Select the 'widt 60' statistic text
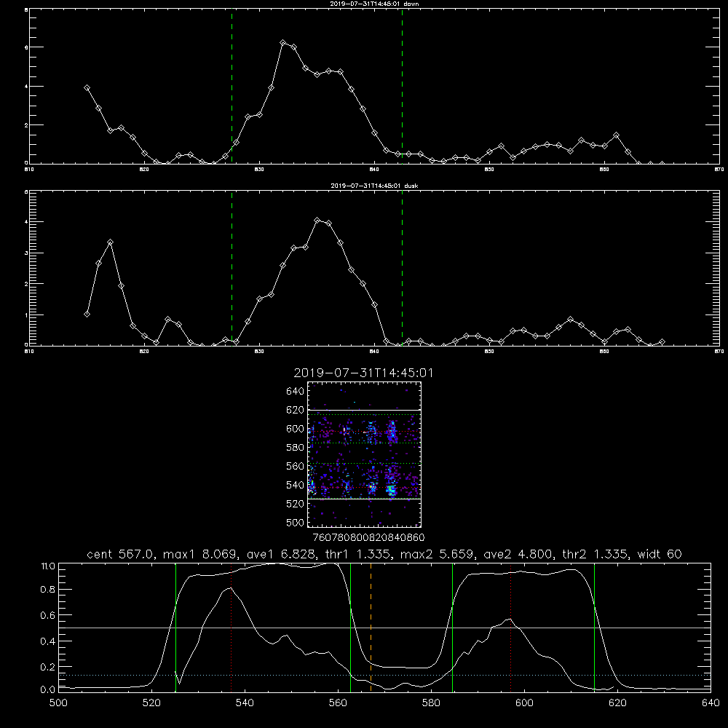 [x=660, y=554]
